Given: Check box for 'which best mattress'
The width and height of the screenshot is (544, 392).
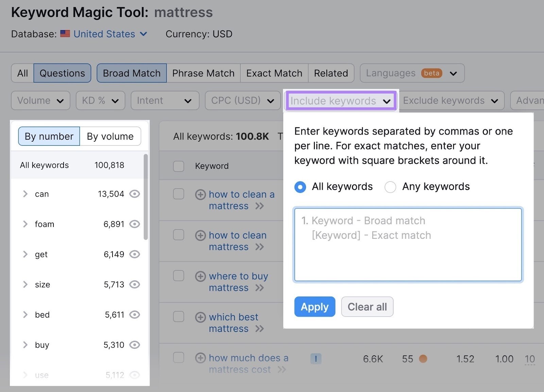Looking at the screenshot, I should 178,317.
